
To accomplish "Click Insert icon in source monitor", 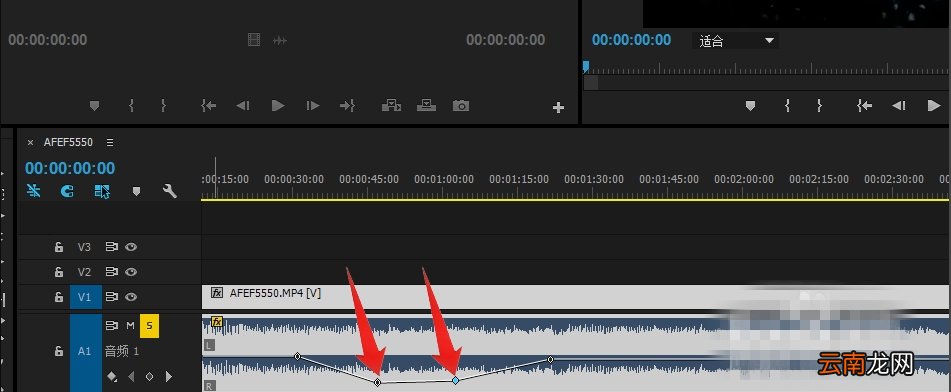I will (x=391, y=106).
